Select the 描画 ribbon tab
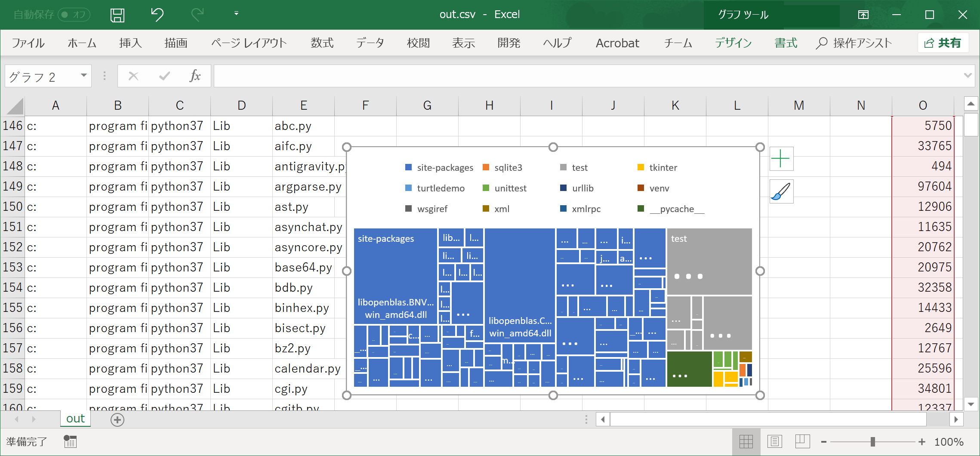Screen dimensions: 980x456 pyautogui.click(x=176, y=43)
